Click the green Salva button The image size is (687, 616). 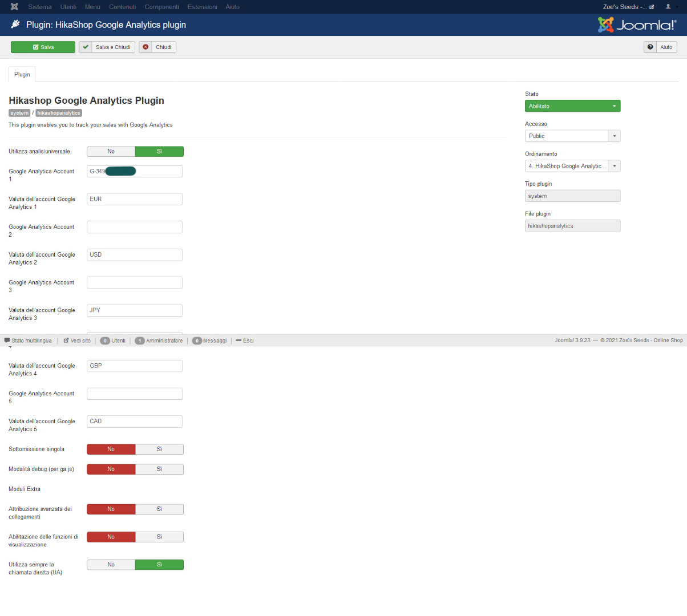[43, 47]
